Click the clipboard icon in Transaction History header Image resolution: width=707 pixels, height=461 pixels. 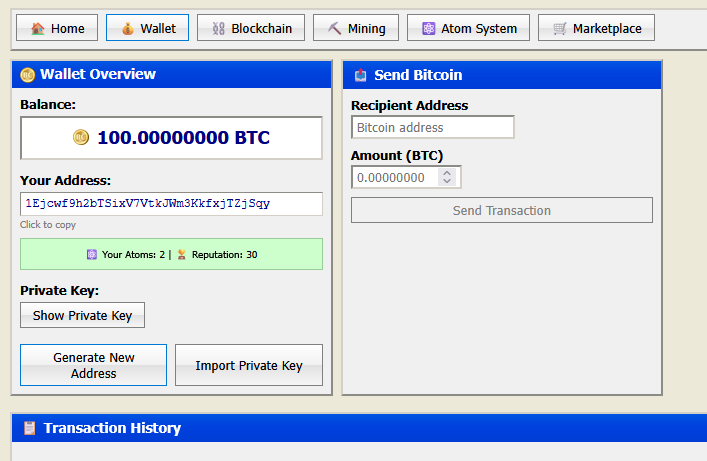click(x=29, y=428)
